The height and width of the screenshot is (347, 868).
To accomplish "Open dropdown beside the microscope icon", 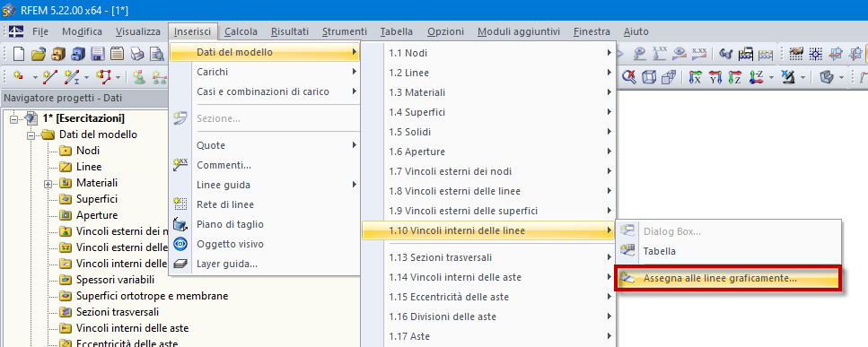I will pos(802,77).
